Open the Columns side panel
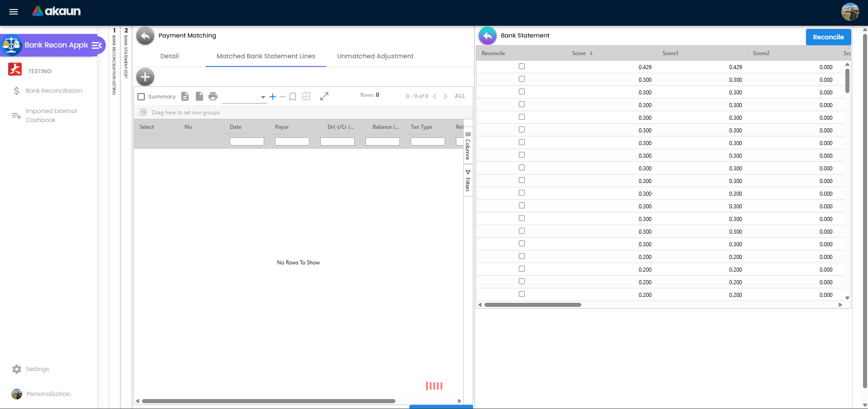Image resolution: width=868 pixels, height=409 pixels. 468,146
